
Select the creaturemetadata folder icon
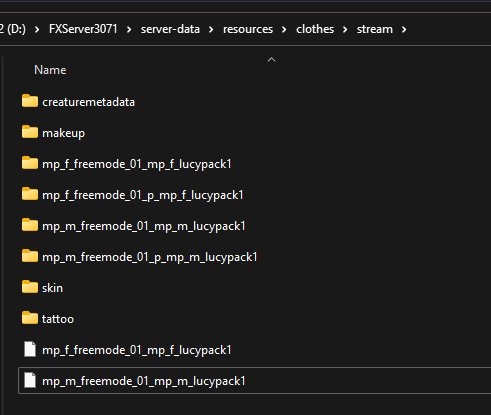[x=30, y=101]
